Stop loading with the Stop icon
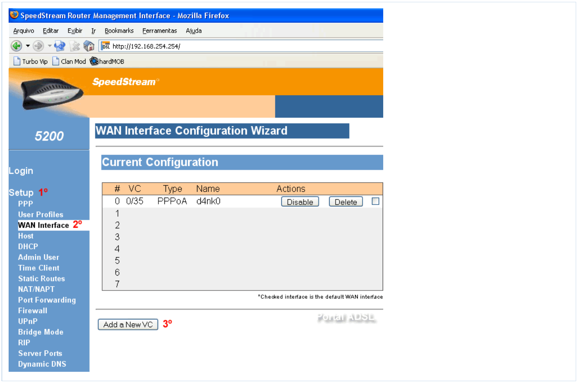The height and width of the screenshot is (392, 578). click(75, 46)
